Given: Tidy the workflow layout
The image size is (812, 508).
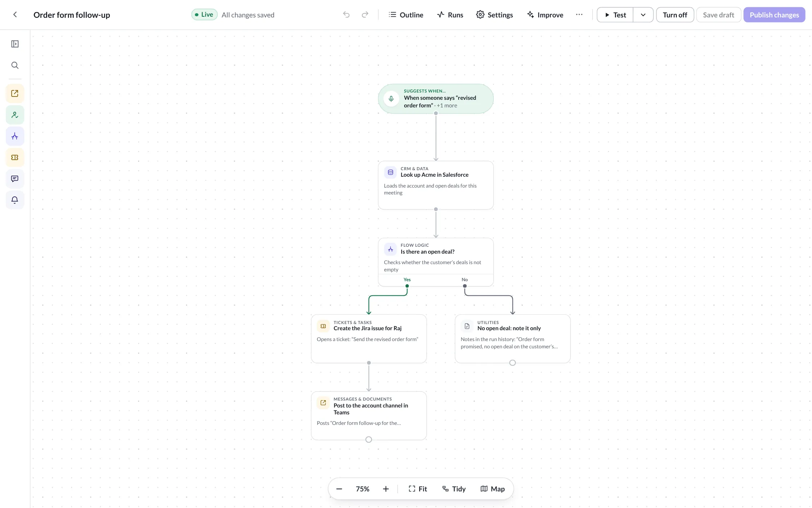Looking at the screenshot, I should 454,489.
